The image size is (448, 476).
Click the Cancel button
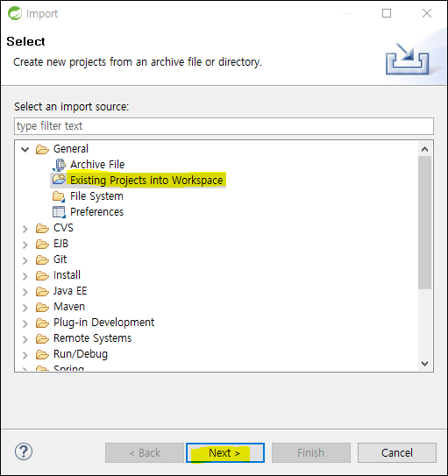[397, 452]
